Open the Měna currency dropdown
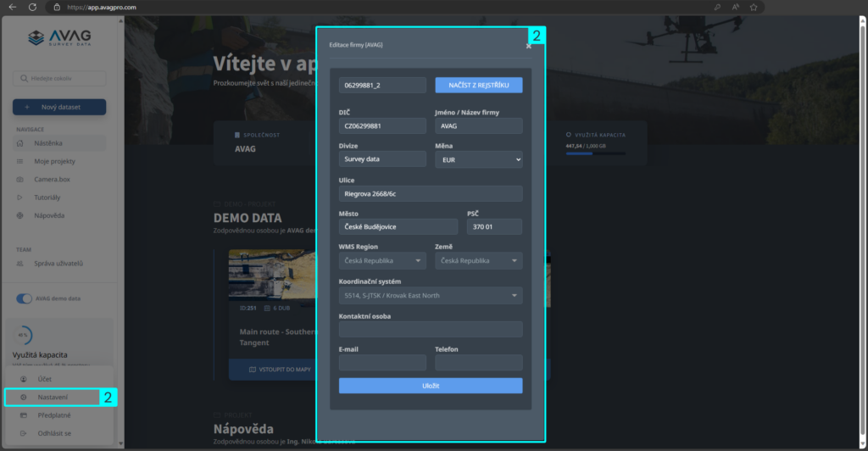Viewport: 868px width, 451px height. point(479,159)
